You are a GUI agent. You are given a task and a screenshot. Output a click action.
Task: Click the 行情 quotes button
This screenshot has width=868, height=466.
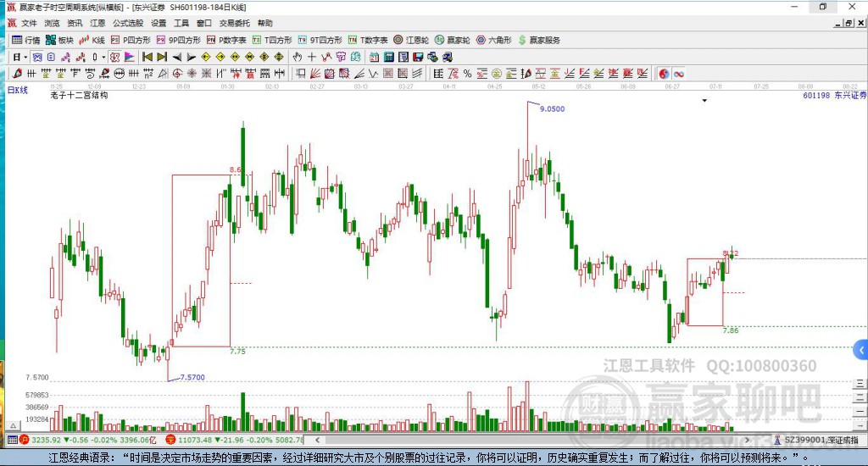tap(26, 40)
